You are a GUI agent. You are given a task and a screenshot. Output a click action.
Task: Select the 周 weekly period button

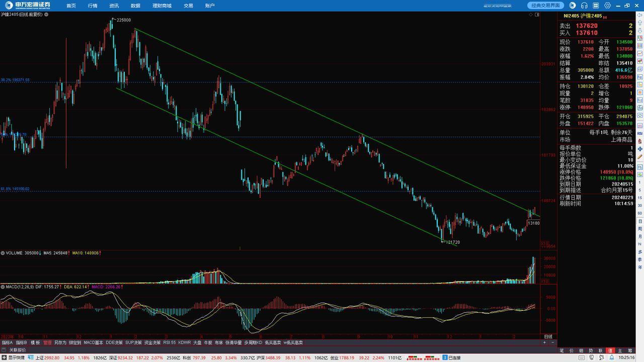pos(640,229)
